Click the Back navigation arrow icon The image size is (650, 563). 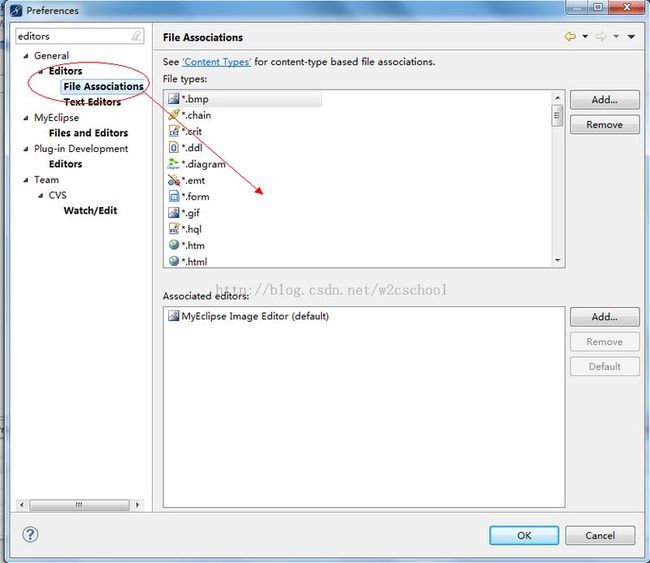(x=570, y=36)
